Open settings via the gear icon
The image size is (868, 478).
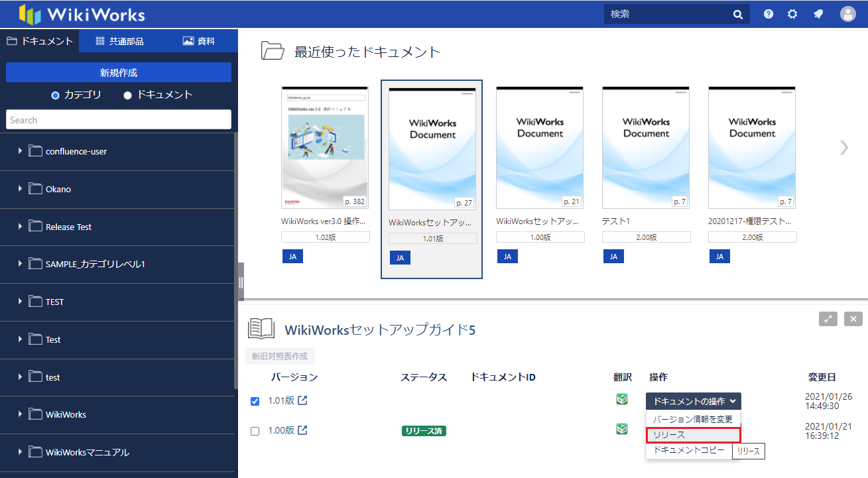pyautogui.click(x=792, y=14)
